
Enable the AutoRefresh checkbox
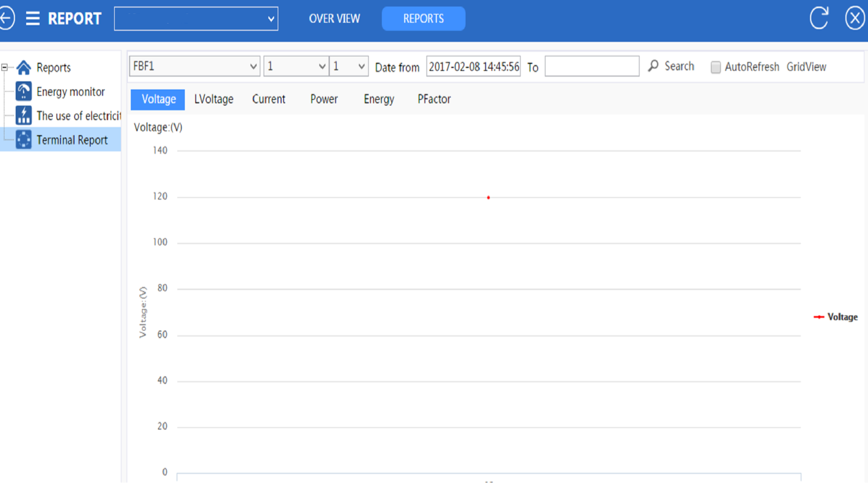coord(715,67)
